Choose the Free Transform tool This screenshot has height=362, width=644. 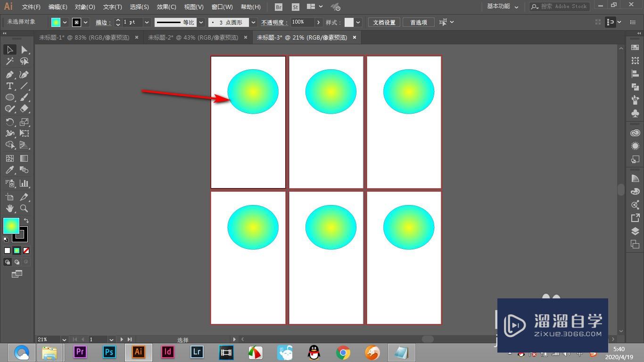[x=24, y=133]
